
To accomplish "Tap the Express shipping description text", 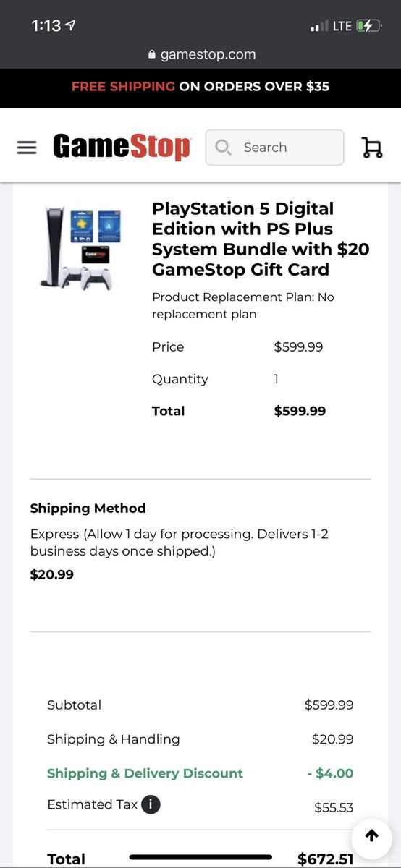I will click(x=180, y=542).
